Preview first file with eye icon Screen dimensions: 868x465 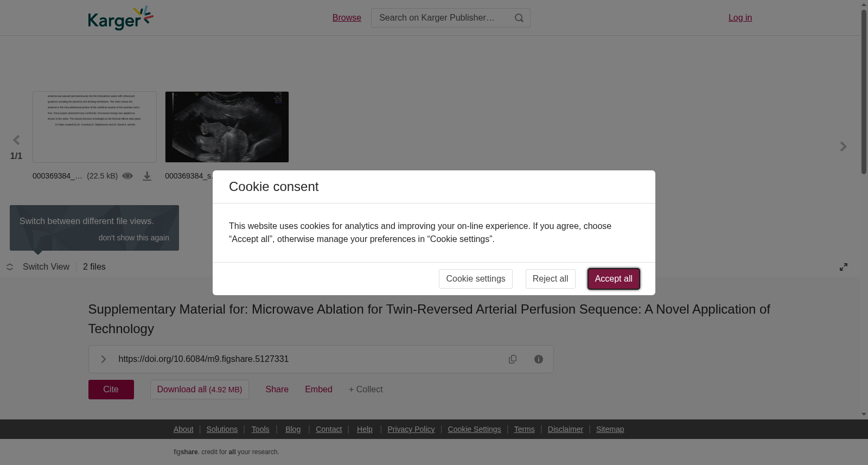[127, 176]
